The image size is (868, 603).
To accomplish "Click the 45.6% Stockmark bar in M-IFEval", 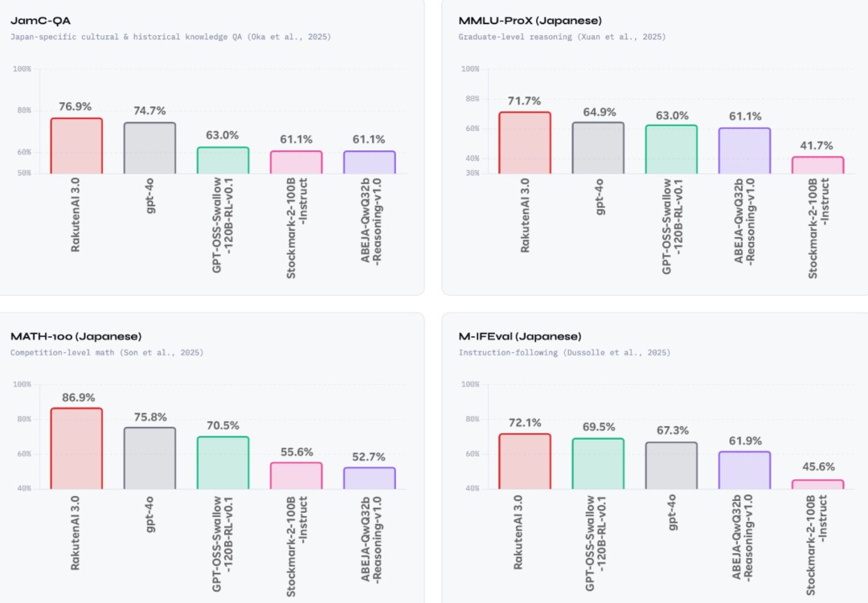I will coord(817,485).
